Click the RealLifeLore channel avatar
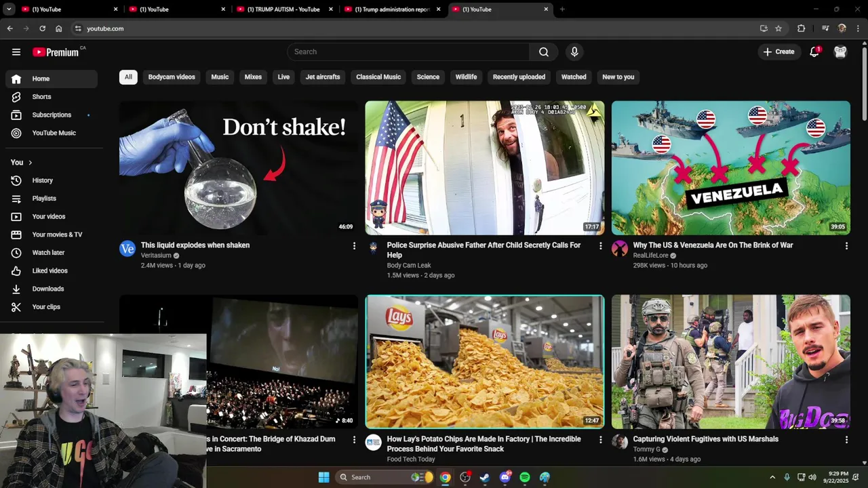Viewport: 868px width, 488px height. 620,248
